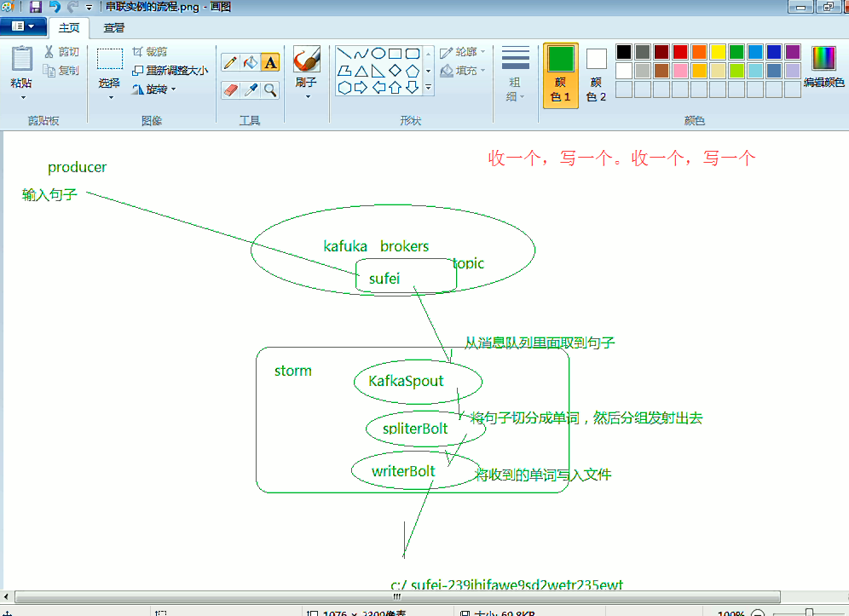849x616 pixels.
Task: Pick the brown color swatch
Action: (x=661, y=71)
